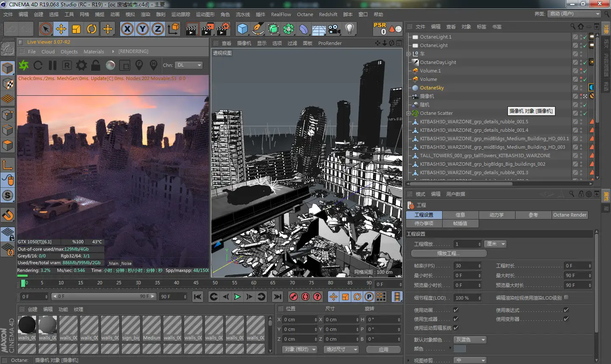This screenshot has width=611, height=364.
Task: Toggle 使用表达式 checkbox
Action: tap(566, 310)
